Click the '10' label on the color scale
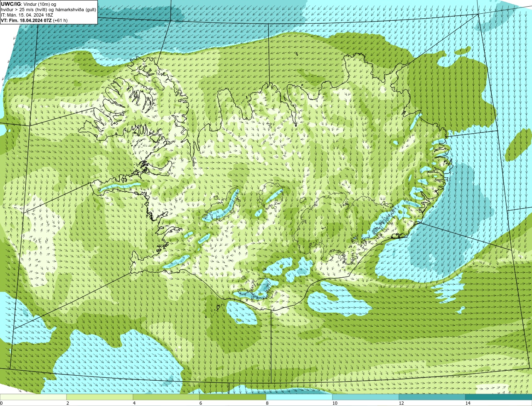The width and height of the screenshot is (532, 406). [335, 403]
